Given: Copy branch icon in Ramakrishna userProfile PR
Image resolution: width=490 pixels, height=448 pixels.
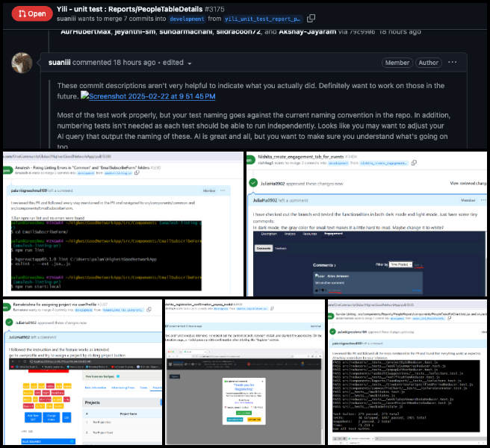Looking at the screenshot, I should click(149, 309).
